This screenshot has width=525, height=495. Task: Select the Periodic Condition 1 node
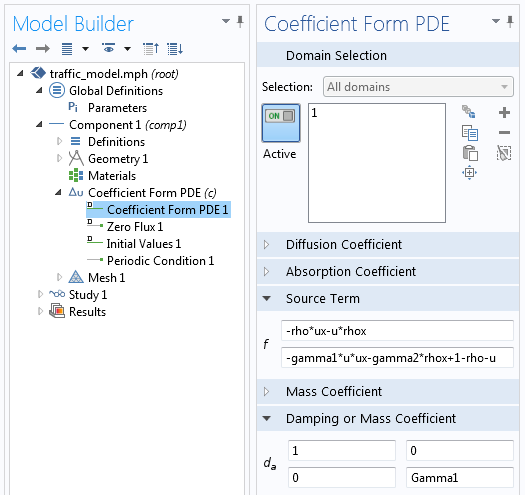[160, 261]
